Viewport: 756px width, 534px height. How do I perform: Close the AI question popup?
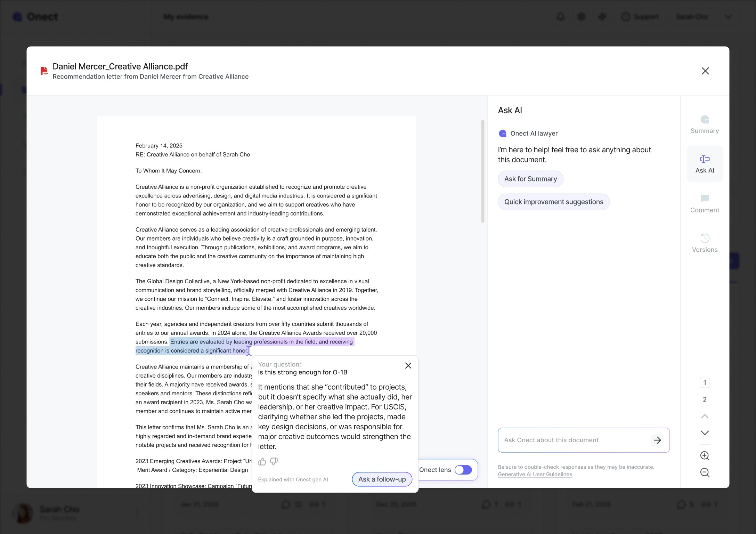click(408, 365)
